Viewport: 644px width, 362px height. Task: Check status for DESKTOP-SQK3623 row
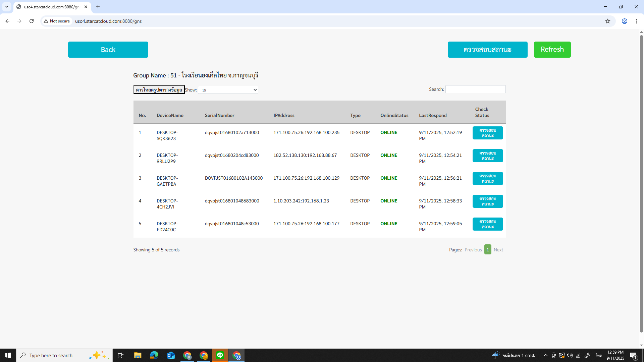click(487, 133)
